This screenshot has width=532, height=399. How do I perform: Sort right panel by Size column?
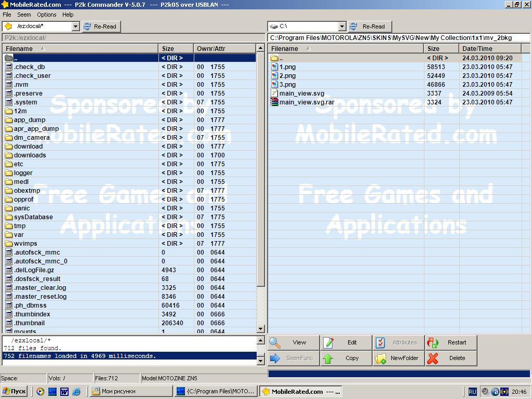coord(442,48)
